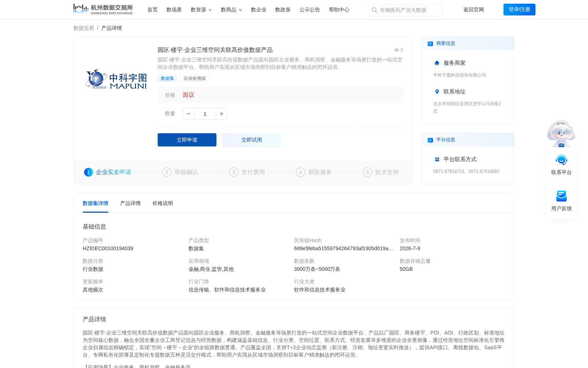588x368 pixels.
Task: Click the product title 园区·楼宇·企业三维空间关联高价值数据产品
Action: [x=215, y=50]
